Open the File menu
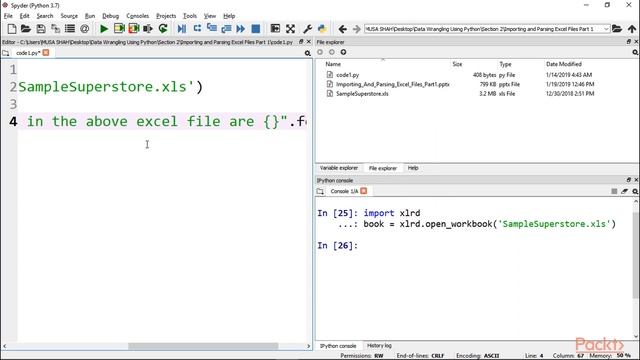Image resolution: width=640 pixels, height=360 pixels. coord(8,16)
